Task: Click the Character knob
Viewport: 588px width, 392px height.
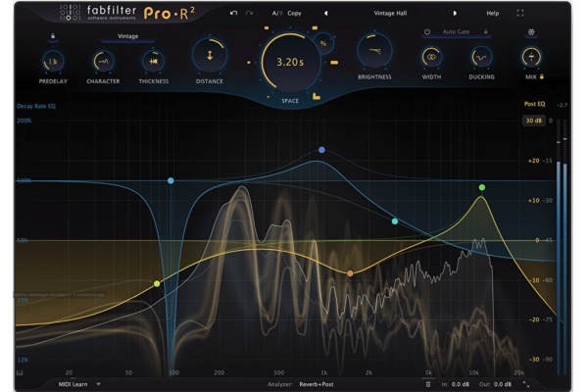Action: [103, 62]
